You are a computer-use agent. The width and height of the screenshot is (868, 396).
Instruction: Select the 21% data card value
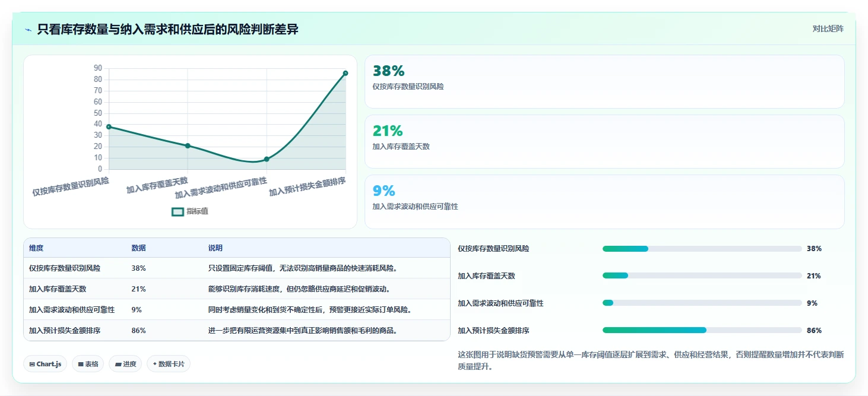click(x=387, y=131)
